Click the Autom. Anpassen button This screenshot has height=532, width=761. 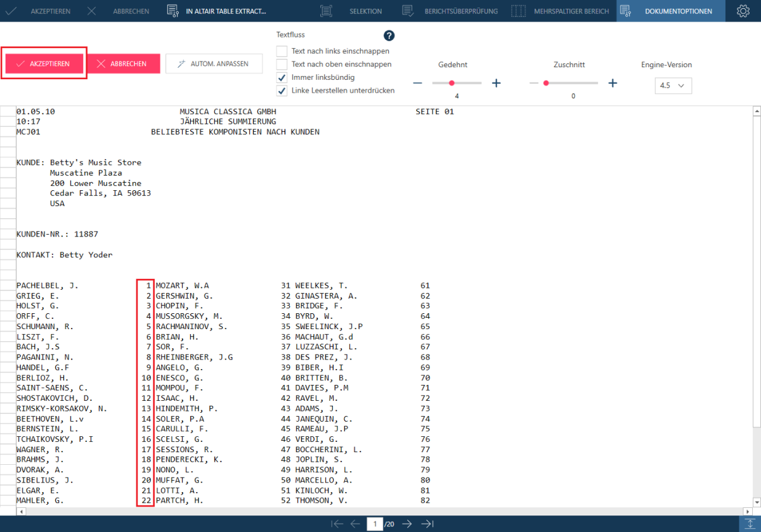214,63
